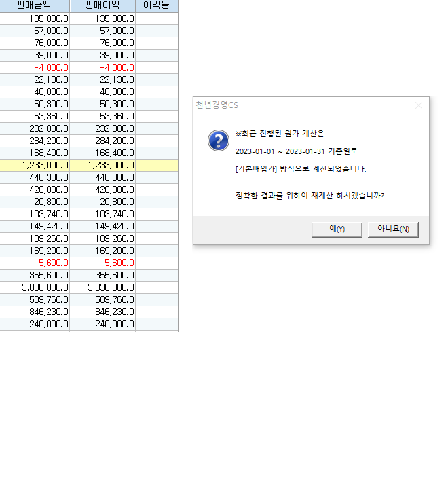This screenshot has width=448, height=478.
Task: Select 판매금액 cell 76,000.0
Action: (35, 43)
